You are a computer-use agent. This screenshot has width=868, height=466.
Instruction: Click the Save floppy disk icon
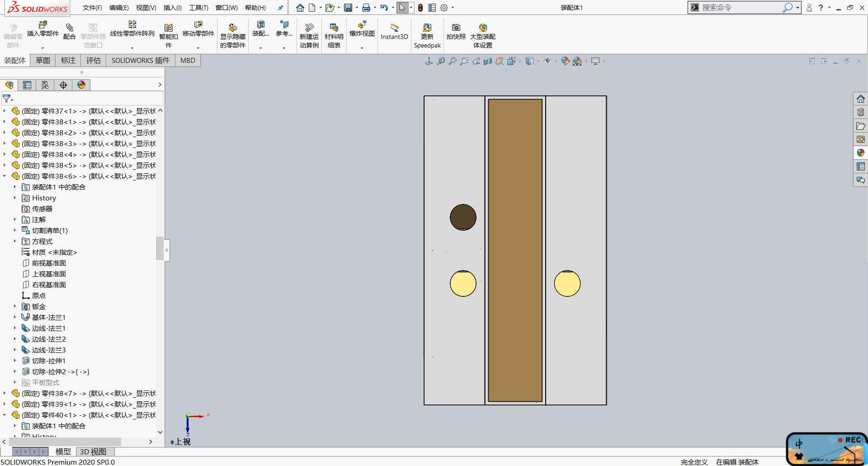[x=348, y=8]
